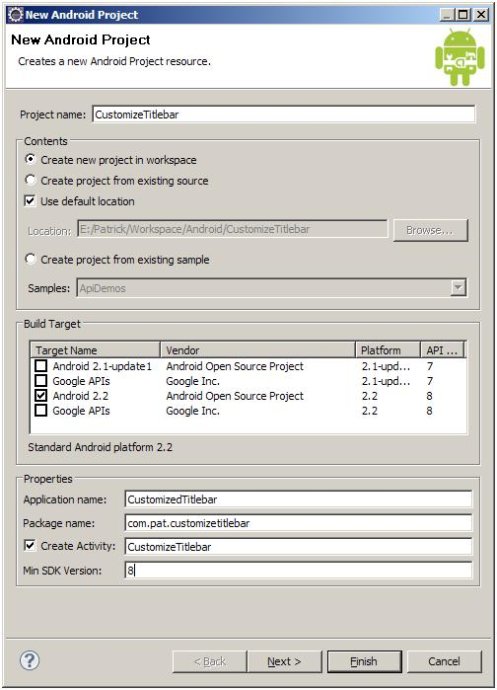
Task: Click the Android robot logo
Action: [460, 57]
